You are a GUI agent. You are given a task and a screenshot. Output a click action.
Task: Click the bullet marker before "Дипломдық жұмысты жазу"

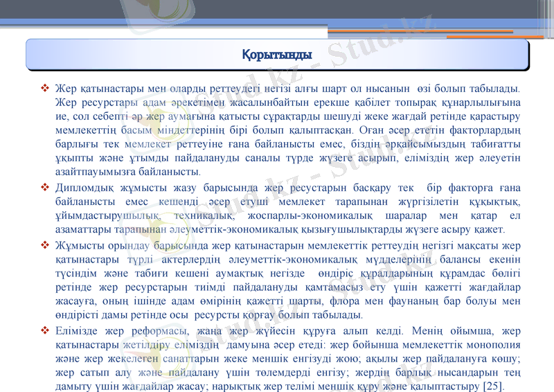(45, 187)
